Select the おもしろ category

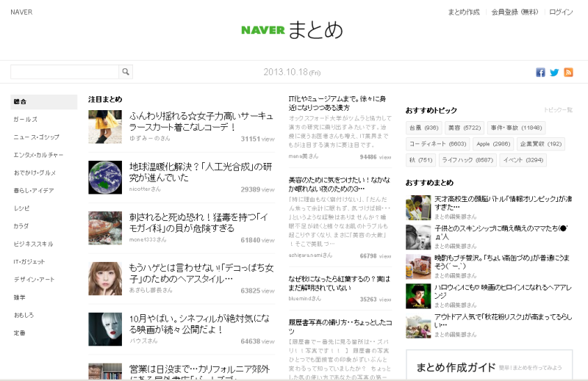tap(24, 315)
